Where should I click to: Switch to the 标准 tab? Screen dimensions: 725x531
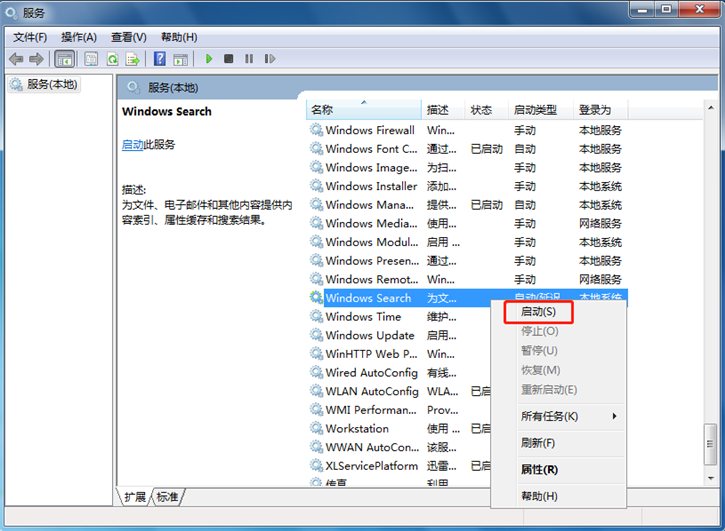pos(168,497)
